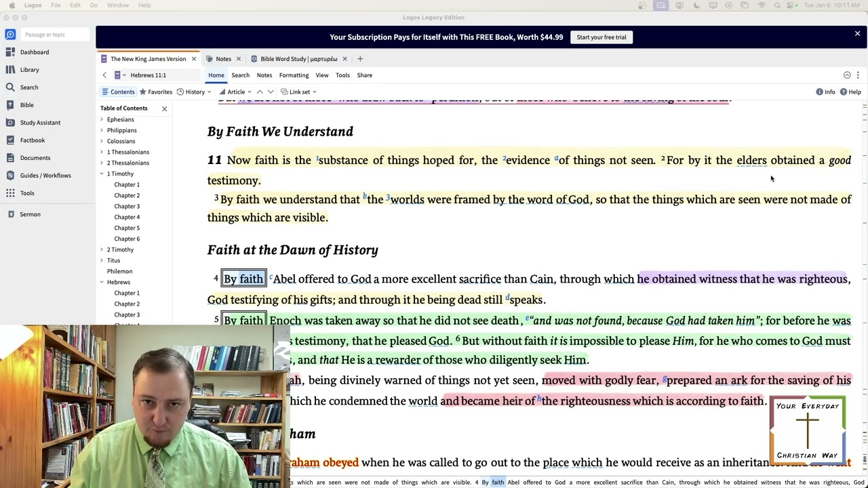Screen dimensions: 868x488
Task: Collapse Hebrews in the contents tree
Action: (x=102, y=282)
